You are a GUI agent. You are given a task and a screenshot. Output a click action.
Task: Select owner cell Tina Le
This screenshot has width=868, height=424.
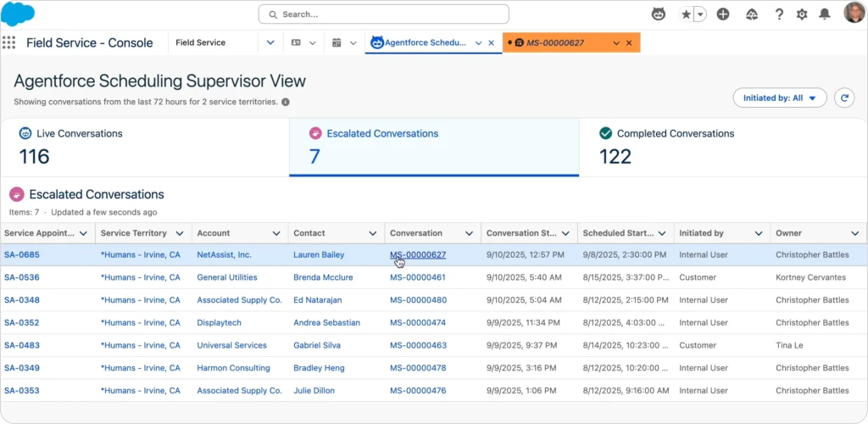(789, 345)
